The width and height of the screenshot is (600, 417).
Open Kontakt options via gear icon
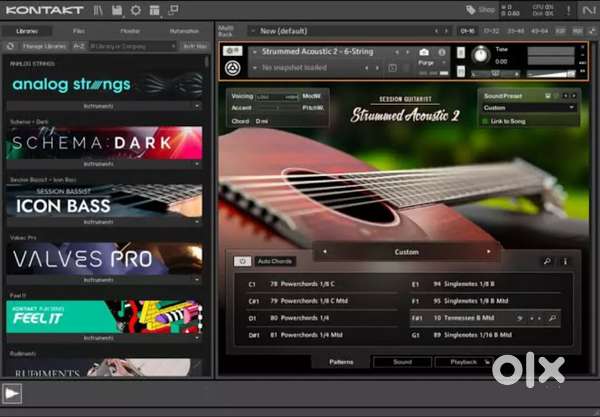[x=135, y=10]
